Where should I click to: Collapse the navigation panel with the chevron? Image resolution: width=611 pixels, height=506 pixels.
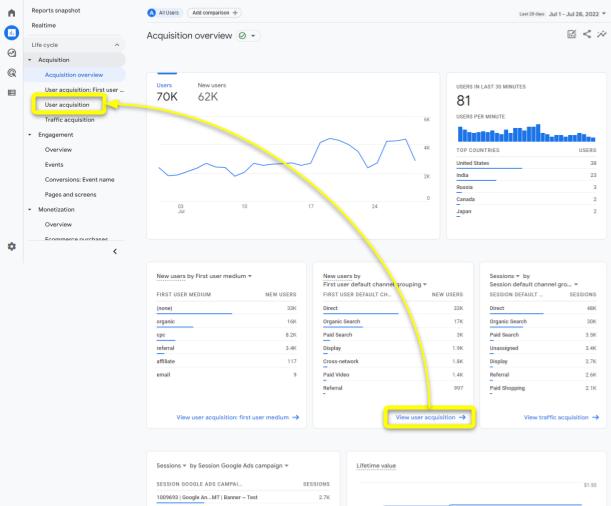115,251
